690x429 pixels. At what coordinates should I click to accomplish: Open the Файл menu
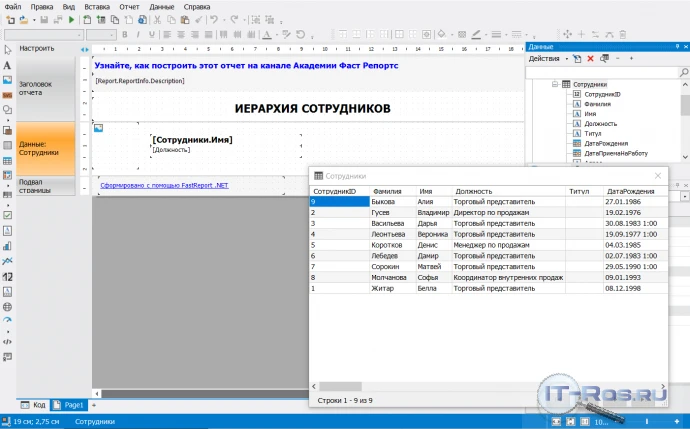point(13,7)
